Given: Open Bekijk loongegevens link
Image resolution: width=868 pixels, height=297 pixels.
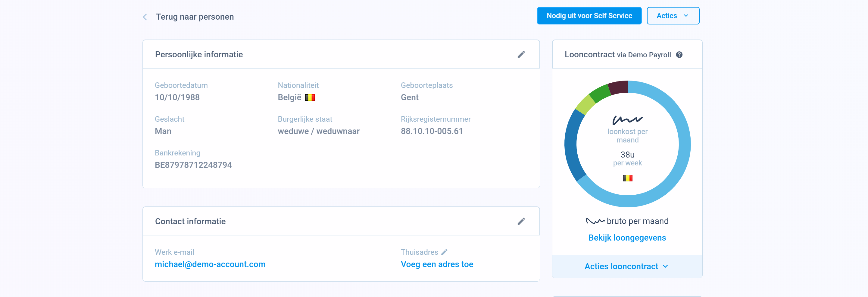Looking at the screenshot, I should coord(627,238).
